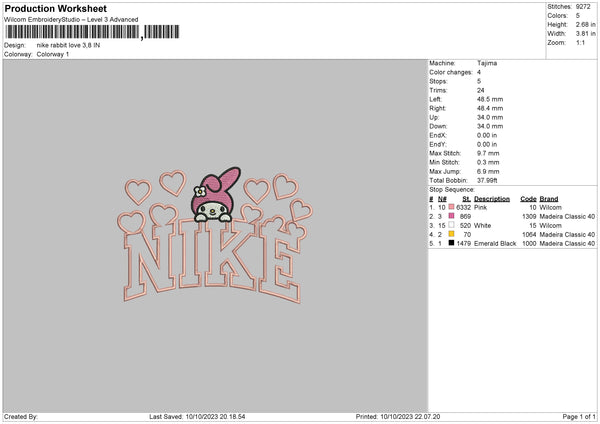Click the 'Brand' column header

coord(549,199)
